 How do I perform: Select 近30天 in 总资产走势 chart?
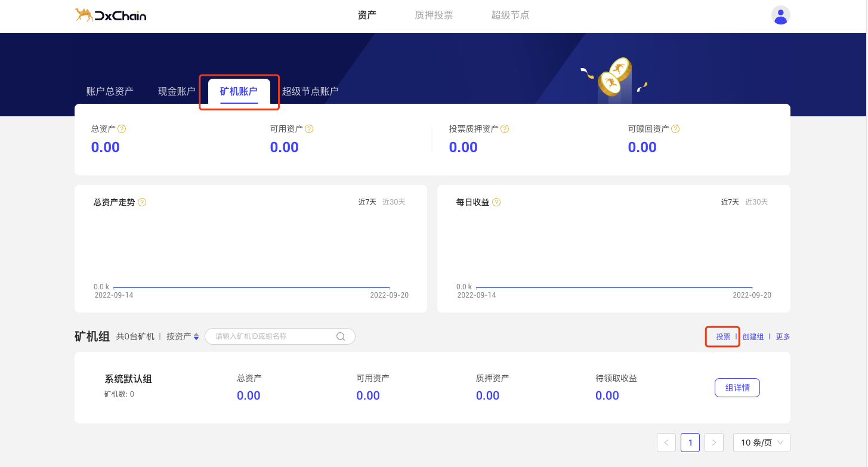click(x=394, y=202)
